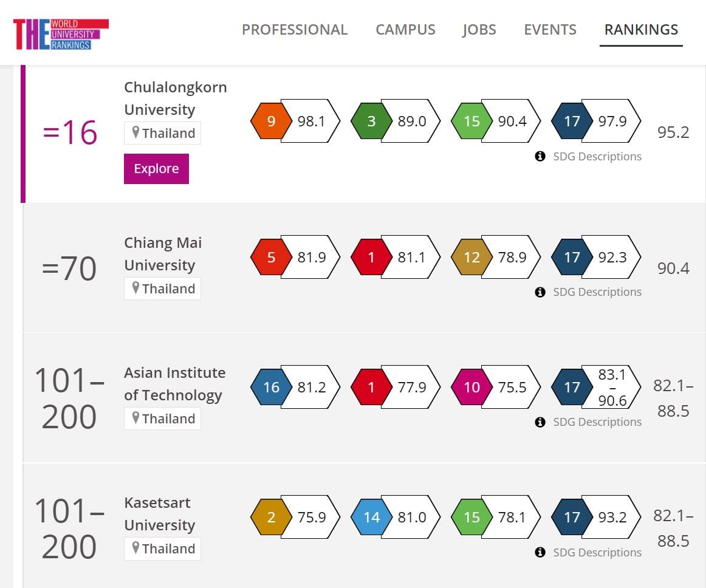Click score 81.9 in Chiang Mai row
This screenshot has height=588, width=706.
pyautogui.click(x=312, y=257)
